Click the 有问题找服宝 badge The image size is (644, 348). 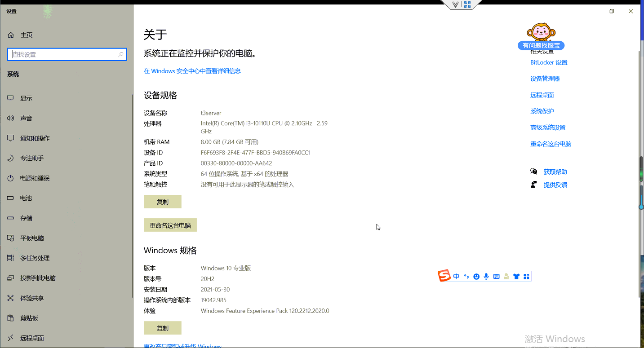[541, 45]
